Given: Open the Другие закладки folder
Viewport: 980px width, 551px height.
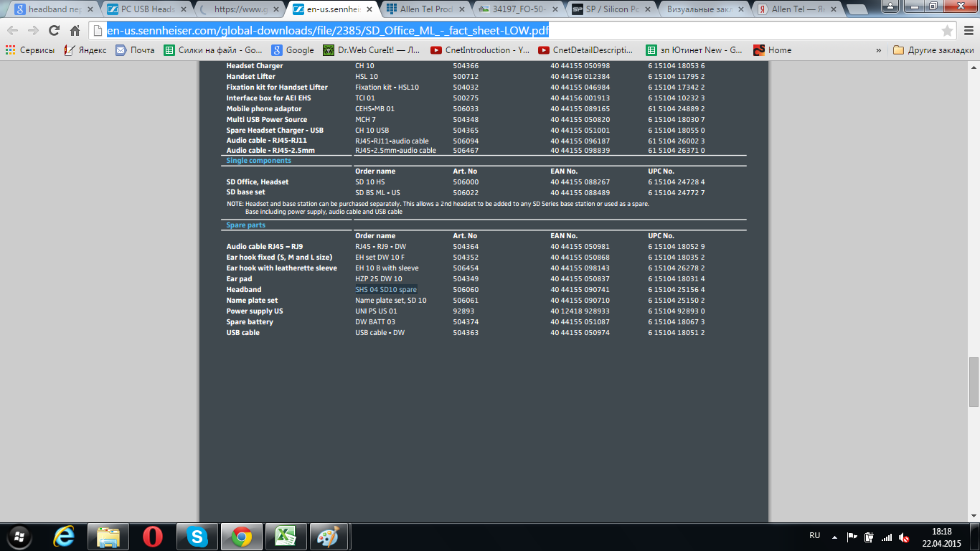Looking at the screenshot, I should point(933,50).
